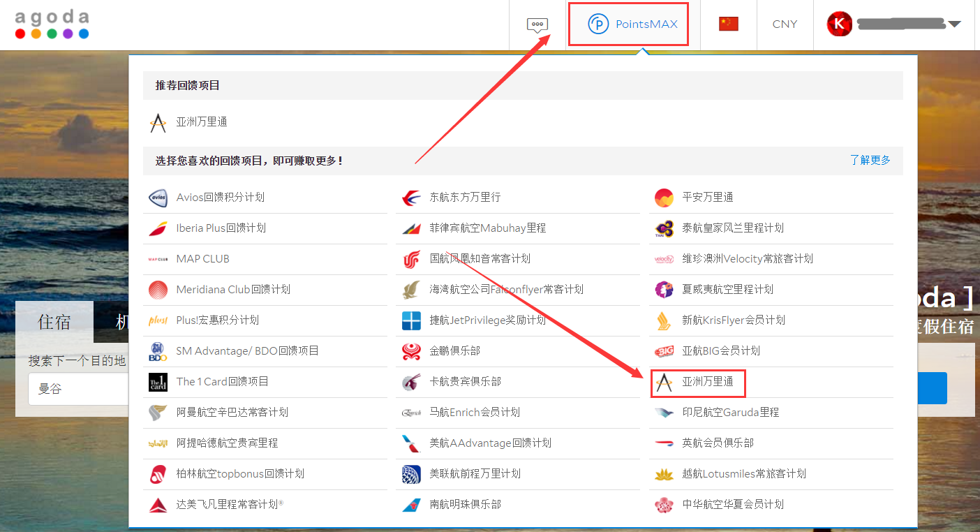Select 柏林航空topbonus回馈计划
The width and height of the screenshot is (980, 532).
pyautogui.click(x=240, y=474)
